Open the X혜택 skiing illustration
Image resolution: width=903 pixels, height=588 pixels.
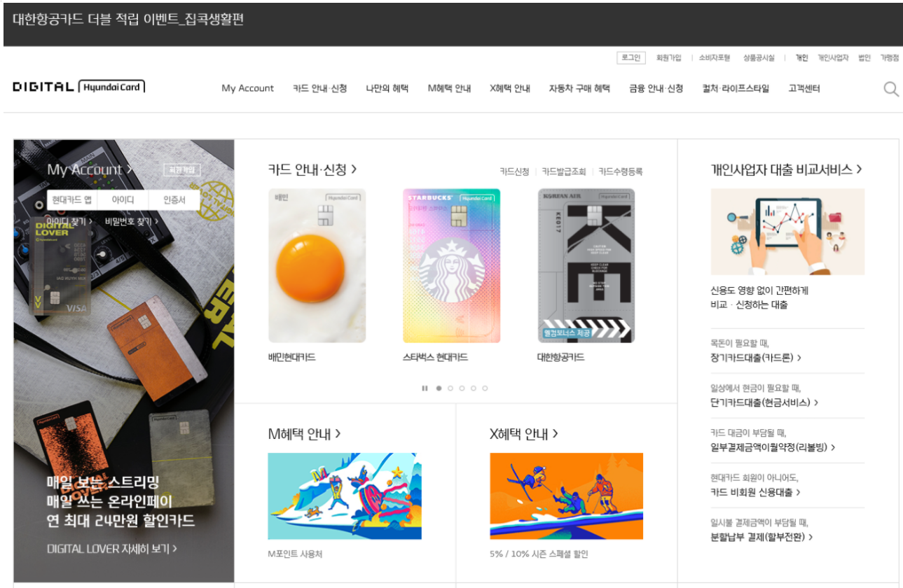click(566, 496)
